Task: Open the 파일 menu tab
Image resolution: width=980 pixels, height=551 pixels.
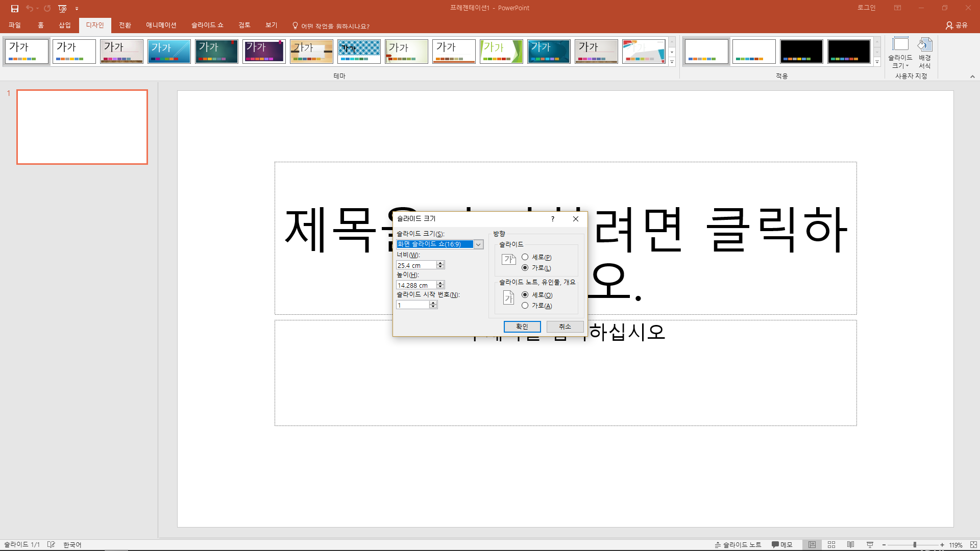Action: (15, 25)
